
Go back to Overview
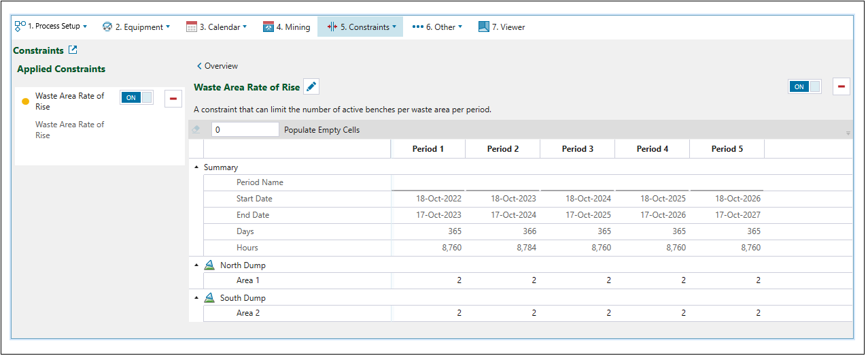click(x=218, y=66)
